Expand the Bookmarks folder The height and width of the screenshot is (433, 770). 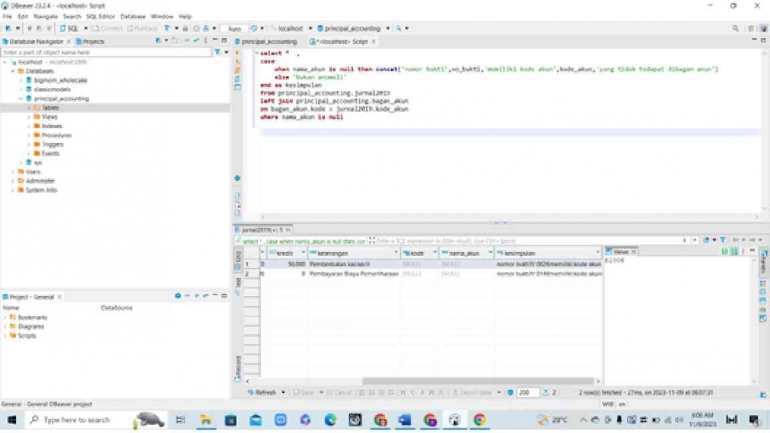(5, 318)
